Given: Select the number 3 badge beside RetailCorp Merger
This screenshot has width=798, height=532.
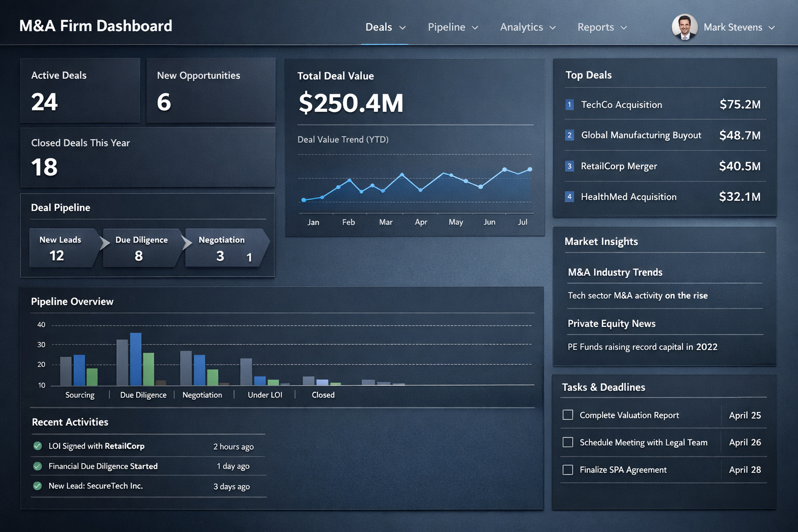Looking at the screenshot, I should 569,166.
